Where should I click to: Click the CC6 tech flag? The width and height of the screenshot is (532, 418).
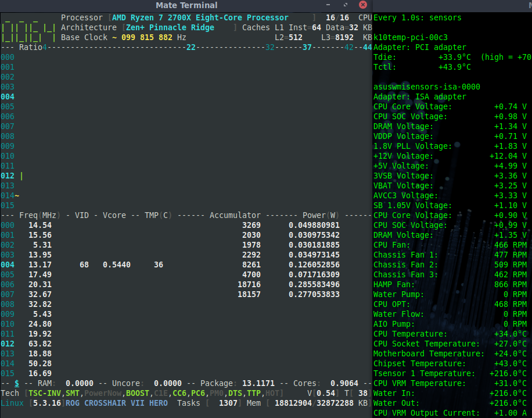(x=179, y=393)
